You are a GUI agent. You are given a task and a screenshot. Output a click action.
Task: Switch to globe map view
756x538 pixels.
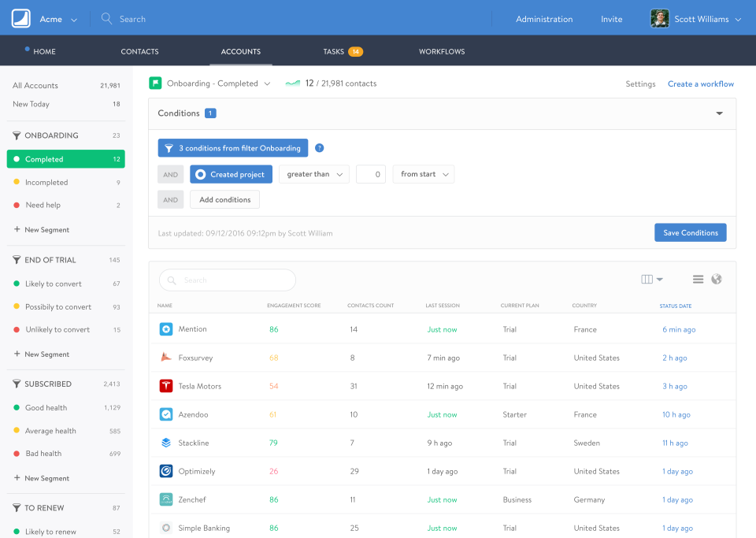[717, 279]
